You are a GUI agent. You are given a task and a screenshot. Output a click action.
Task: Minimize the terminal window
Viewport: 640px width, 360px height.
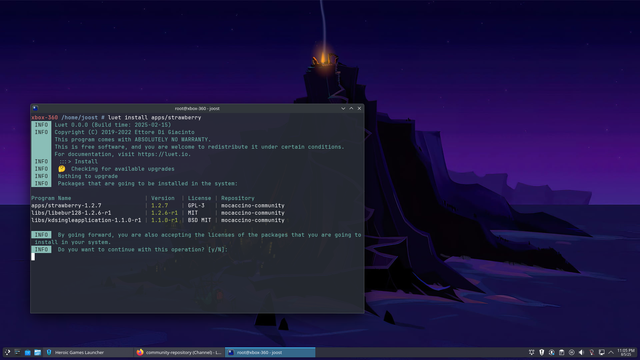[343, 108]
